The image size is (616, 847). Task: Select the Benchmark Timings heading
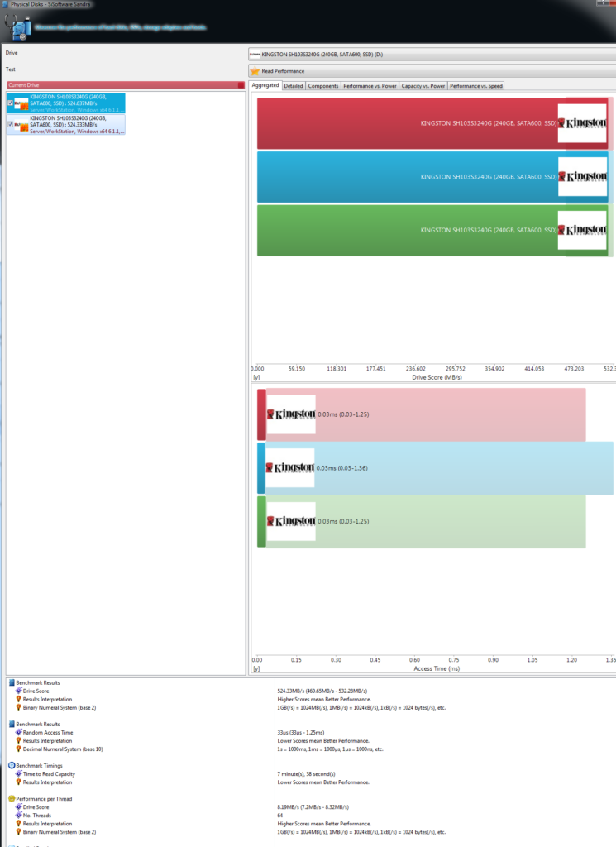point(39,765)
